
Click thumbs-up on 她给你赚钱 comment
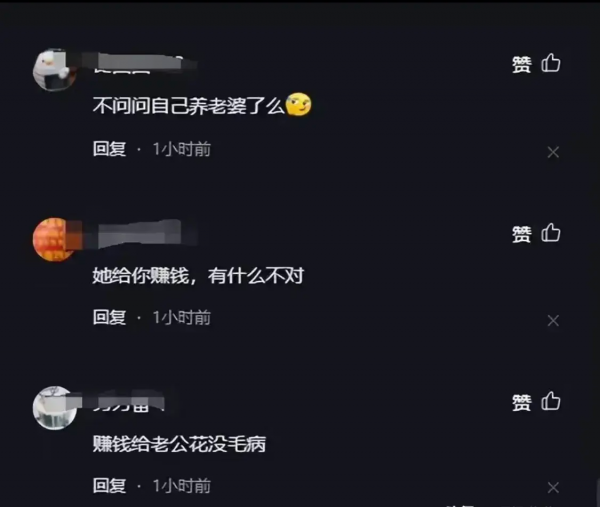[551, 232]
